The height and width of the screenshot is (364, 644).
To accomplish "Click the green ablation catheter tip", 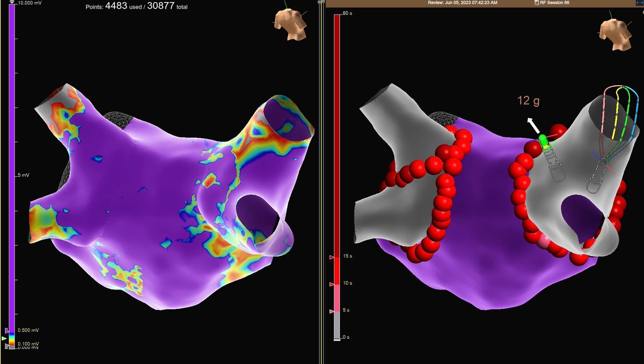I will click(544, 140).
